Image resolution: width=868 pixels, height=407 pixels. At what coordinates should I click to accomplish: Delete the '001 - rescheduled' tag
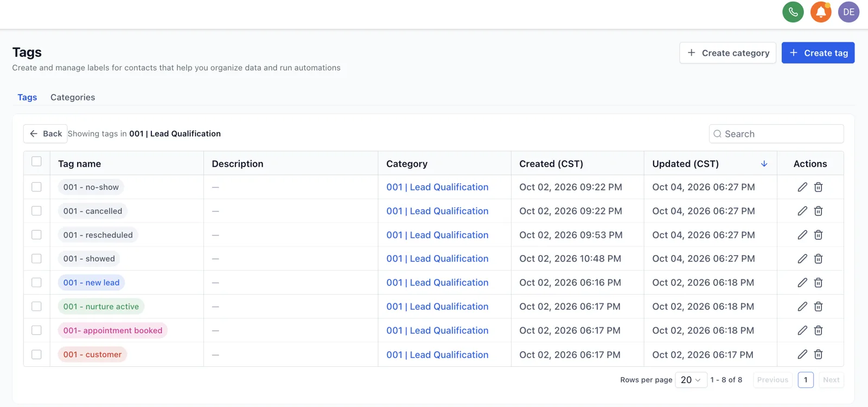(818, 235)
